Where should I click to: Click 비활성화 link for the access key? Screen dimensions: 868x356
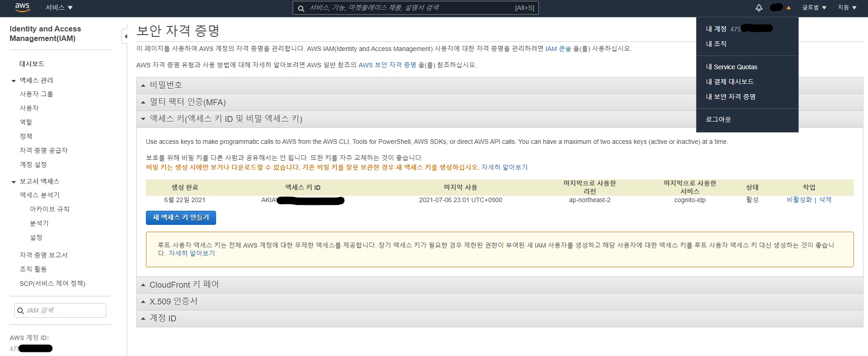(x=799, y=200)
